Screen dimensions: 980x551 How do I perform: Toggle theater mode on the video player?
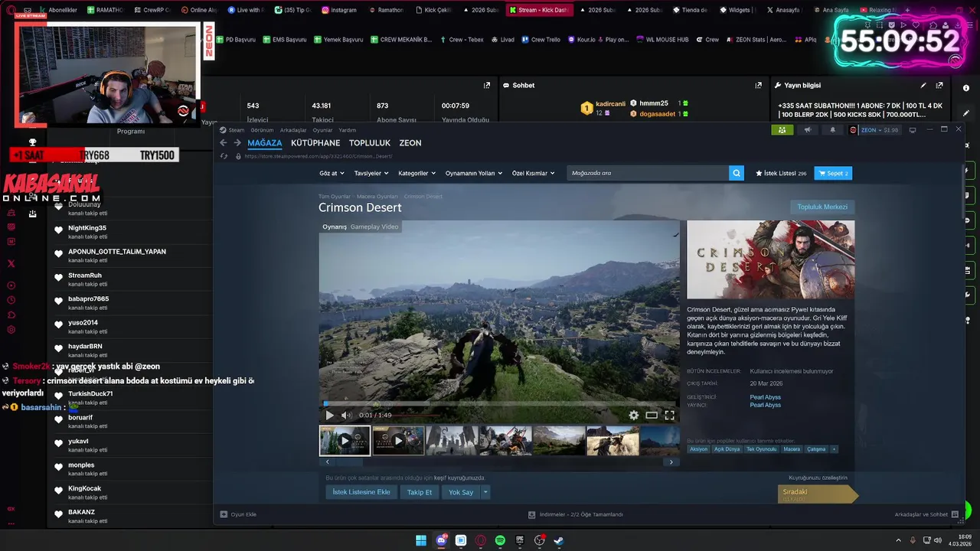tap(652, 415)
